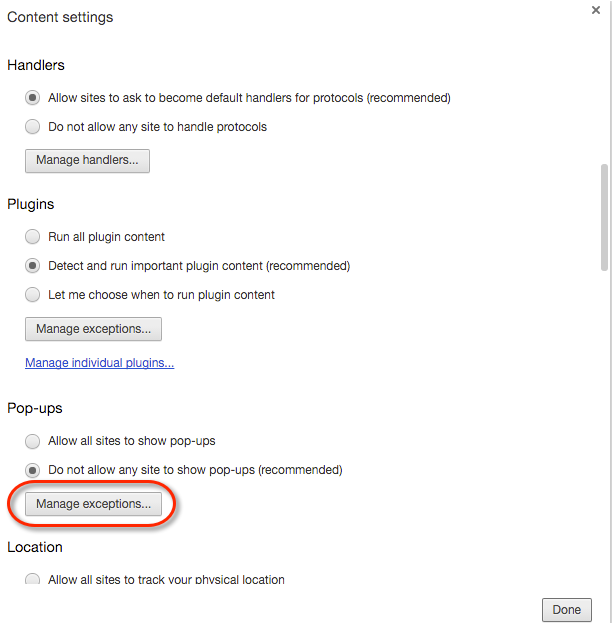The width and height of the screenshot is (613, 623).
Task: Select 'Allow all sites to show pop-ups'
Action: tap(33, 441)
